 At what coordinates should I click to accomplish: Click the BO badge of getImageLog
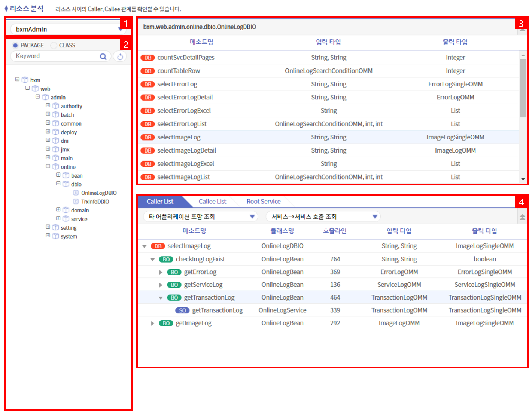166,323
